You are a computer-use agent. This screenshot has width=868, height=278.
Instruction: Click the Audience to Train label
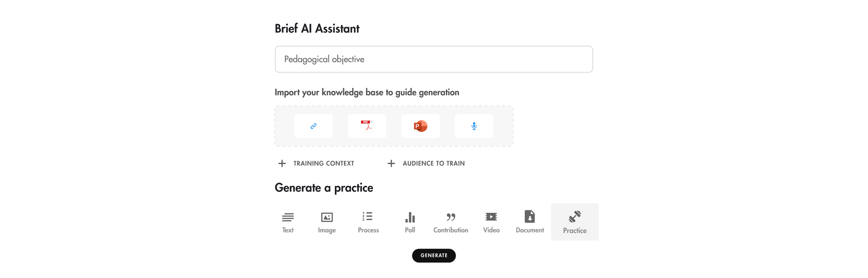click(x=433, y=164)
